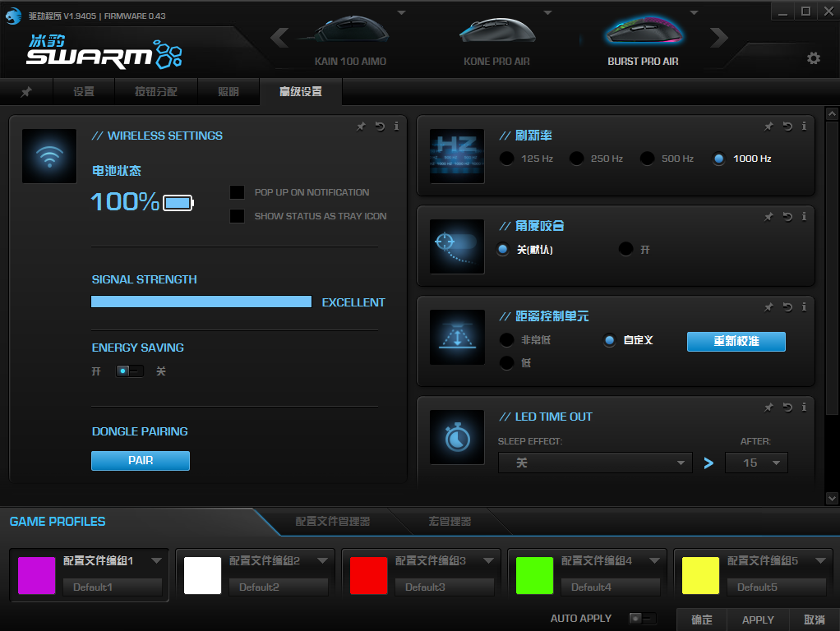Image resolution: width=840 pixels, height=631 pixels.
Task: Reset the LED Time Out panel
Action: click(787, 408)
